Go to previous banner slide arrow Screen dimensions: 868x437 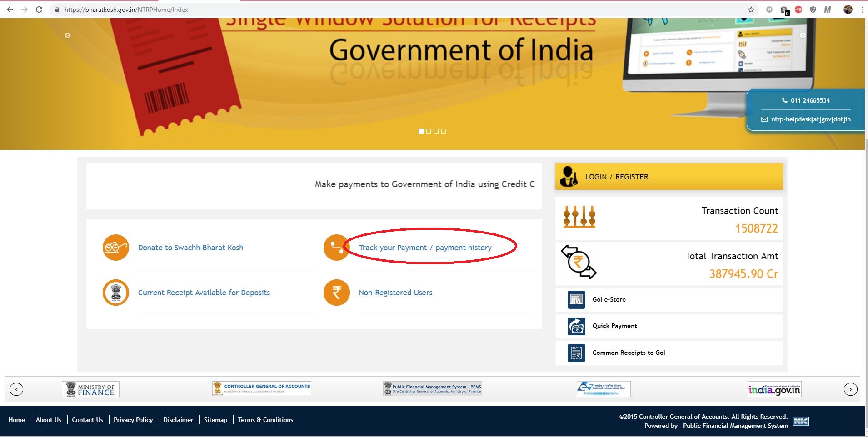pyautogui.click(x=68, y=35)
